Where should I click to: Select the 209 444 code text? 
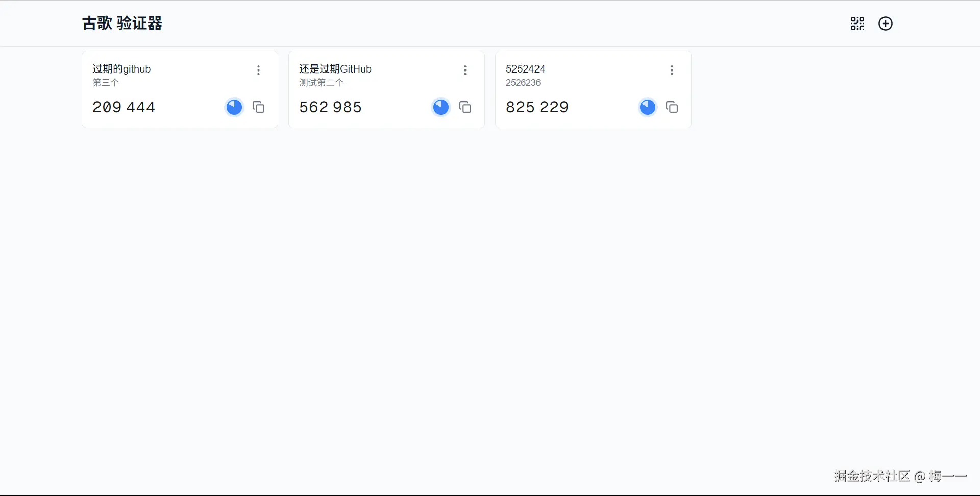click(124, 107)
